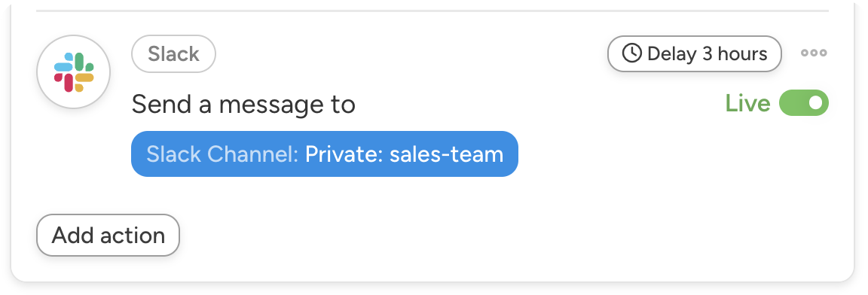
Task: Click the "Slack Channel:" label in blue pill
Action: 222,154
